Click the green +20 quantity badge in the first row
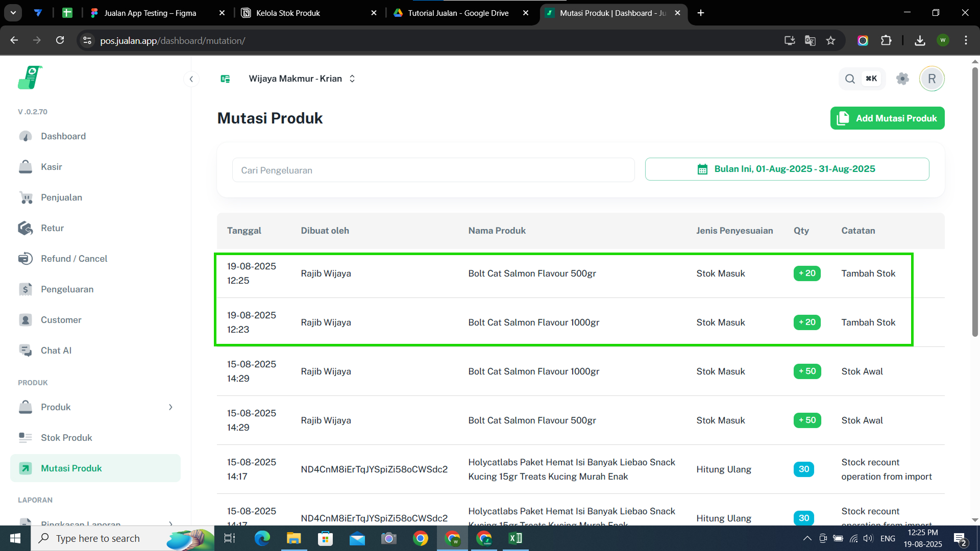 click(806, 273)
